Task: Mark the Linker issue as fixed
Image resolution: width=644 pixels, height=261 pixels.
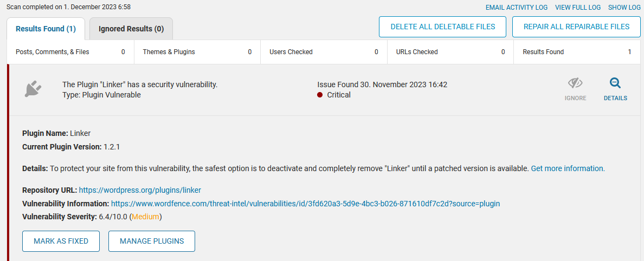Action: (x=61, y=242)
